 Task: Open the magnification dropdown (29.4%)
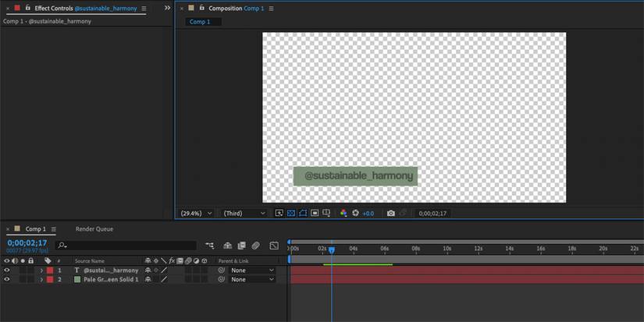197,214
